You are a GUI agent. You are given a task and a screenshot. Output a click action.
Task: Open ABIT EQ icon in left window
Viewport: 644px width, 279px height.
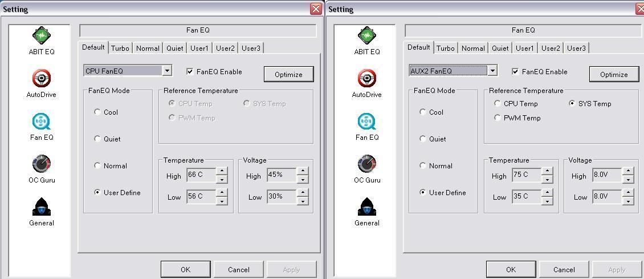(41, 35)
